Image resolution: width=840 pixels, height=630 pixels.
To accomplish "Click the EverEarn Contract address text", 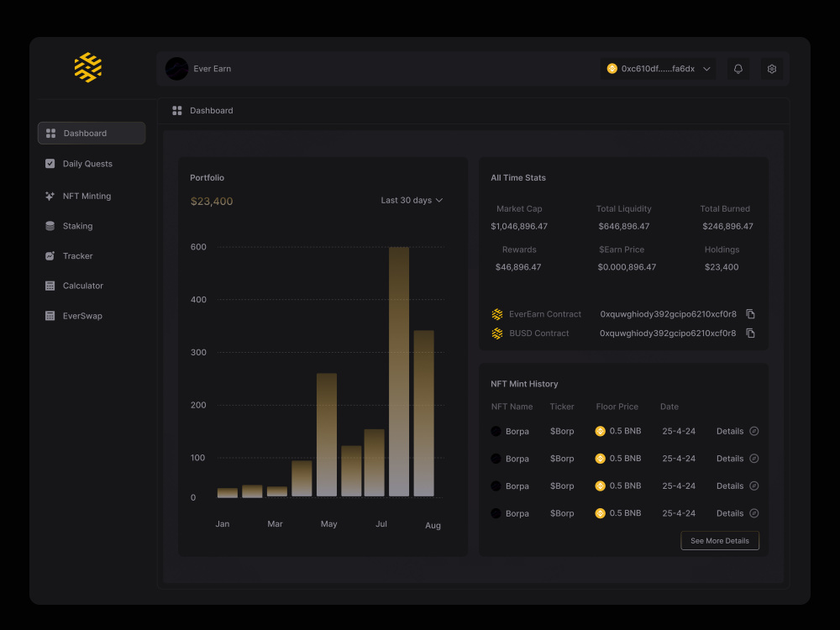I will click(x=668, y=314).
